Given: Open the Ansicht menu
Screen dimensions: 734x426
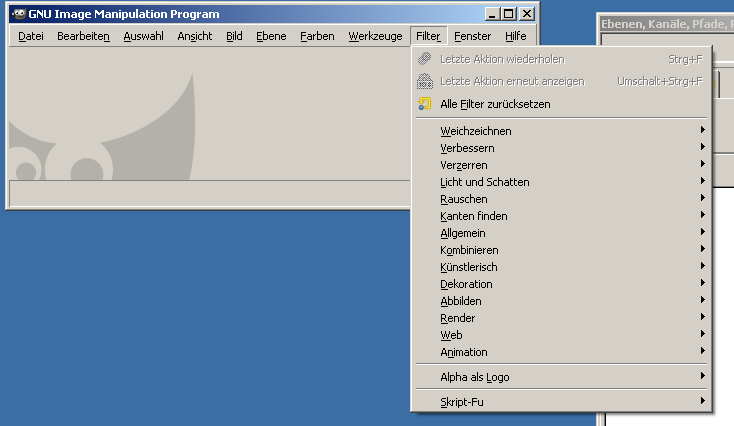Looking at the screenshot, I should (195, 36).
